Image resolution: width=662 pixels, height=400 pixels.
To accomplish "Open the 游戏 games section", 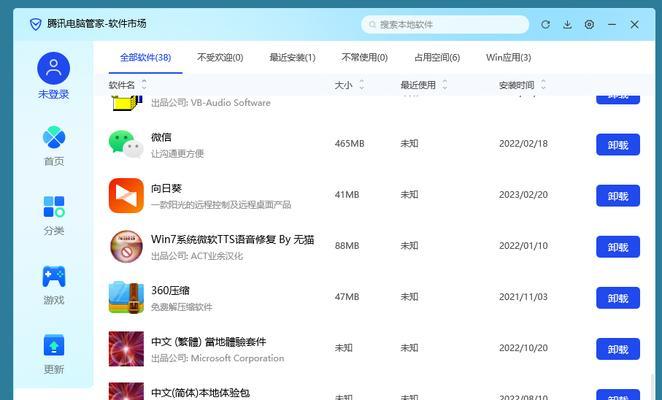I will pyautogui.click(x=54, y=285).
